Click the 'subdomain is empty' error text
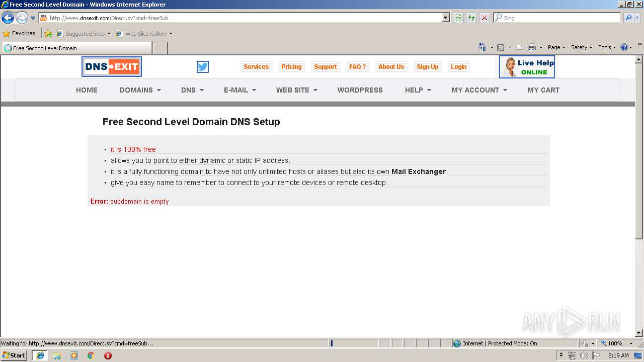Image resolution: width=644 pixels, height=362 pixels. point(139,201)
